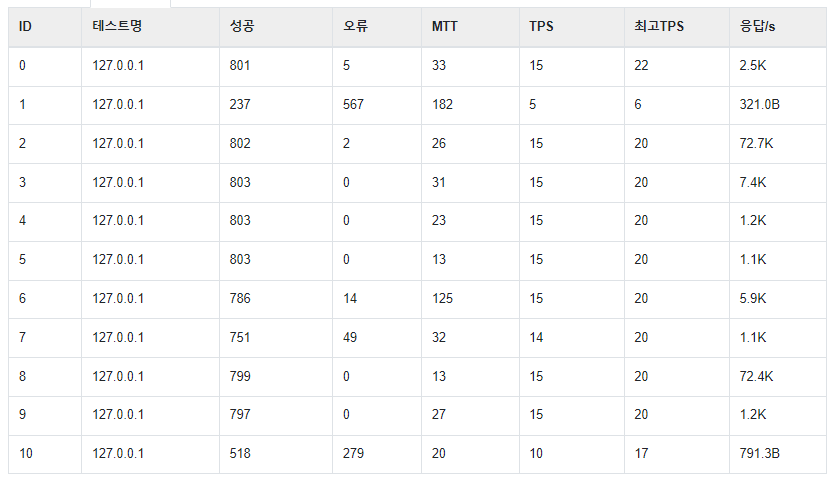The width and height of the screenshot is (833, 477).
Task: Select error count 567 in row 1
Action: point(353,105)
